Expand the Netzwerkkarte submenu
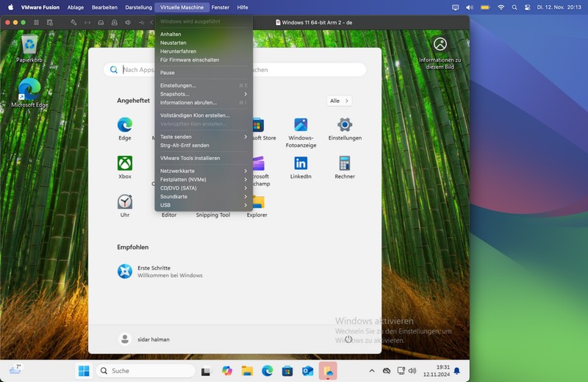This screenshot has height=382, width=588. (204, 171)
